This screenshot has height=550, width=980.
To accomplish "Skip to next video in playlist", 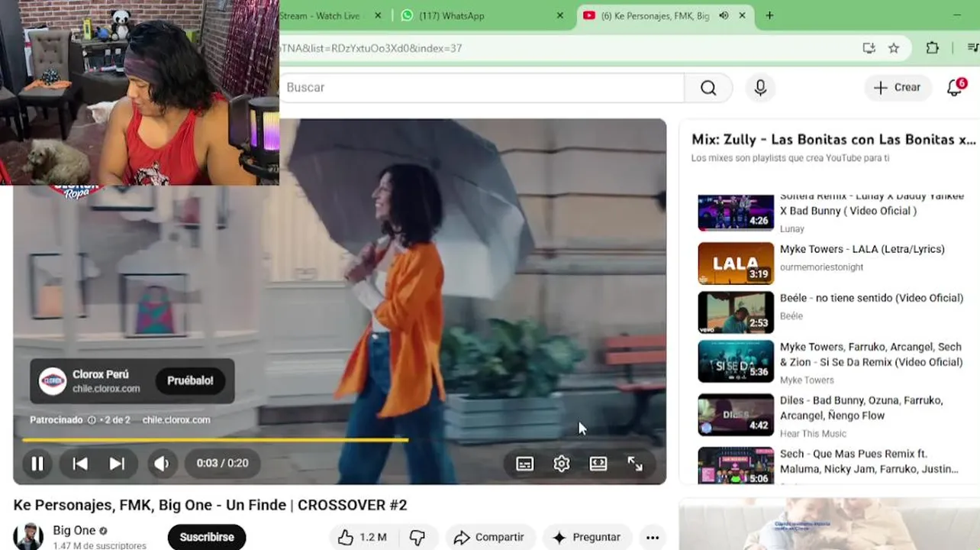I will click(117, 464).
